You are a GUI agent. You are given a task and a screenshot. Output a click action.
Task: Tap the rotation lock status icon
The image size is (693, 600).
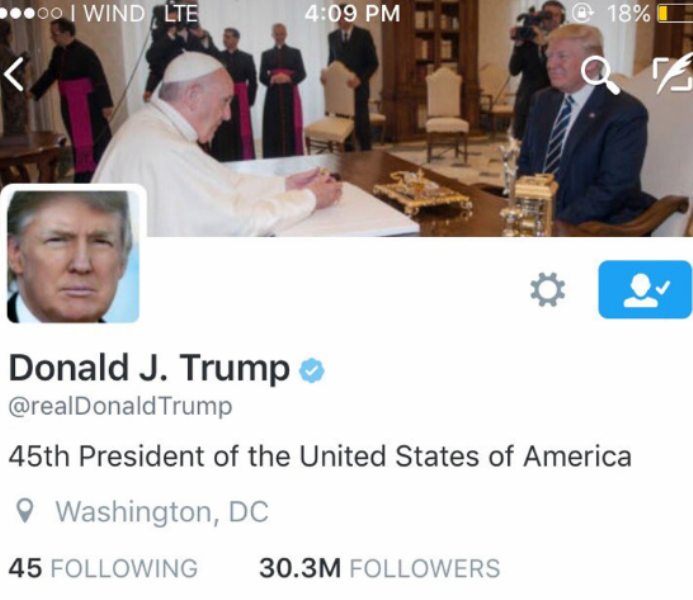point(583,14)
